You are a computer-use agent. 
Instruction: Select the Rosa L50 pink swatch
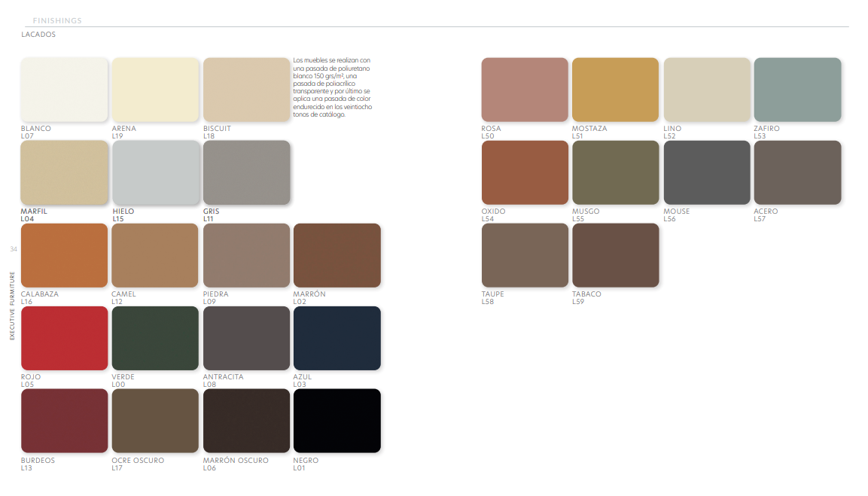pos(525,90)
